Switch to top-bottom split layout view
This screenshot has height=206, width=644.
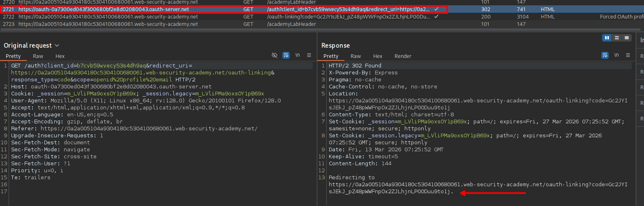tap(616, 38)
